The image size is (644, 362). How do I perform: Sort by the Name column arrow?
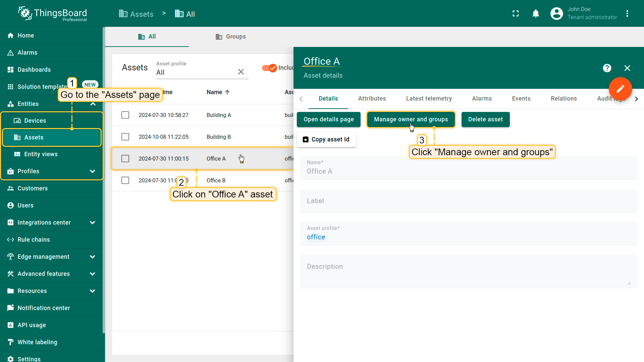227,92
